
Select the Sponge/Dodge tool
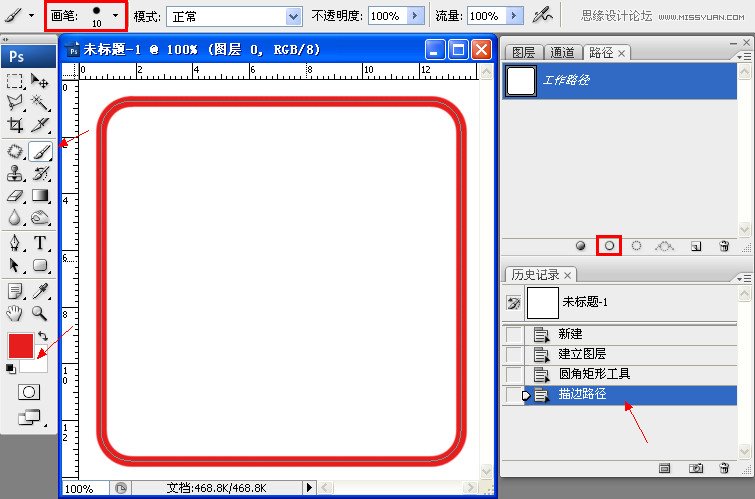click(40, 218)
